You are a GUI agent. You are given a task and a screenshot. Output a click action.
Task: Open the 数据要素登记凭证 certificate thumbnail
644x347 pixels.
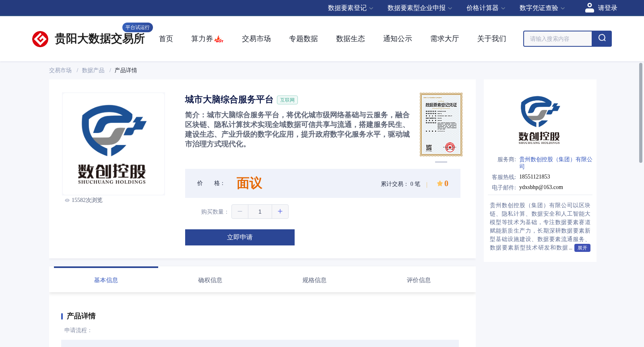click(x=441, y=125)
